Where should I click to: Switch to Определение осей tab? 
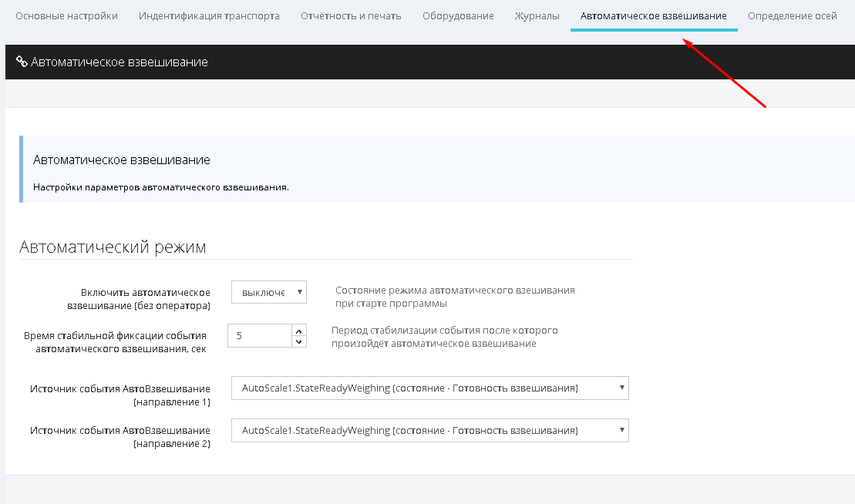[x=792, y=16]
